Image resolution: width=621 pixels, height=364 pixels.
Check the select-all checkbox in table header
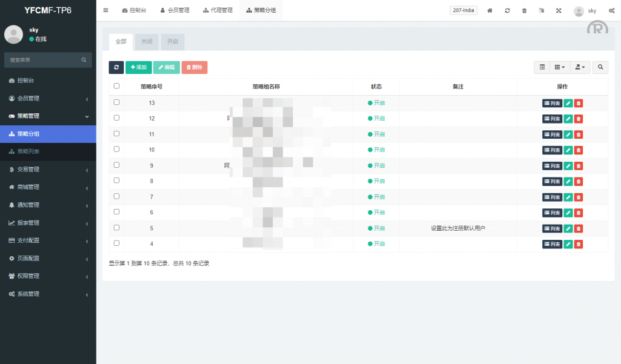point(116,86)
